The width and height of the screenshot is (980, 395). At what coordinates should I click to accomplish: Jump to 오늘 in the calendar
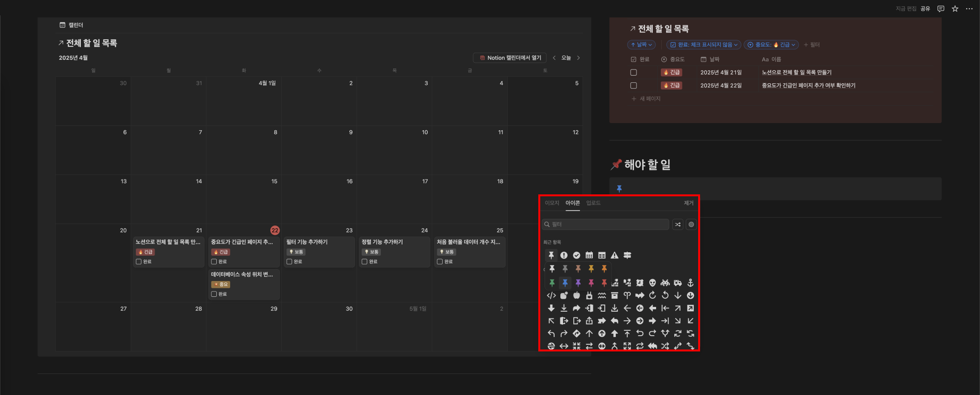pyautogui.click(x=566, y=58)
